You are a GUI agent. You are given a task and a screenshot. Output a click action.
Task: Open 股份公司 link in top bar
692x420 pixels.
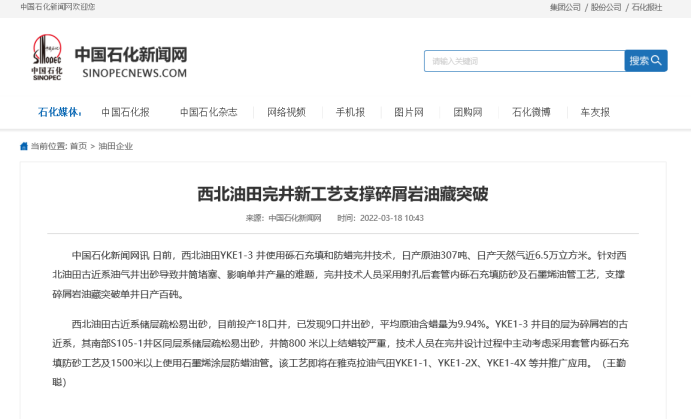(x=606, y=7)
